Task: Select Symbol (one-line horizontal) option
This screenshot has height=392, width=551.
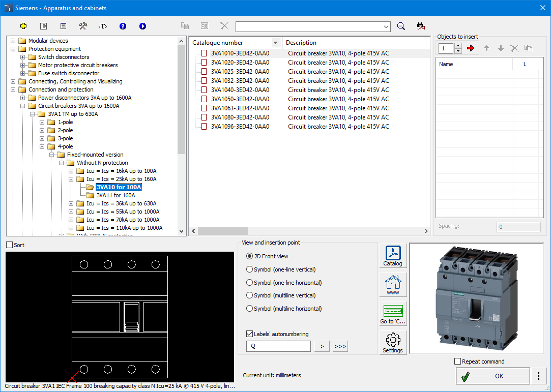Action: click(x=249, y=282)
